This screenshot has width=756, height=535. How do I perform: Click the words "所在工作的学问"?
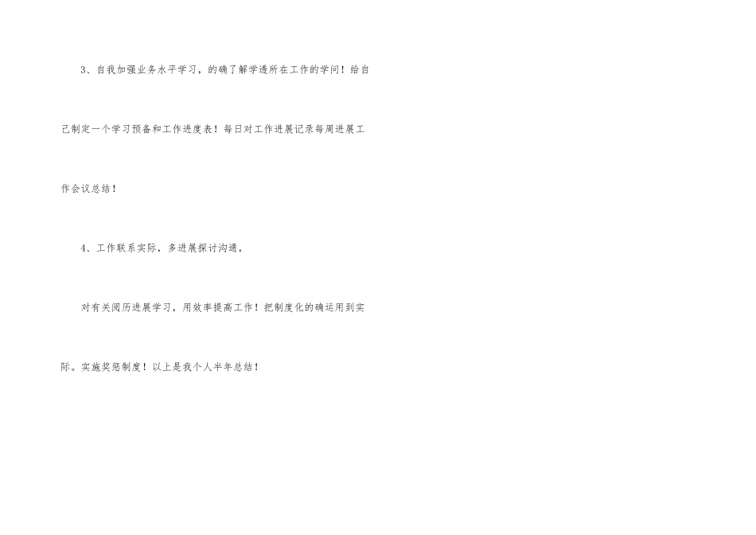pyautogui.click(x=303, y=70)
